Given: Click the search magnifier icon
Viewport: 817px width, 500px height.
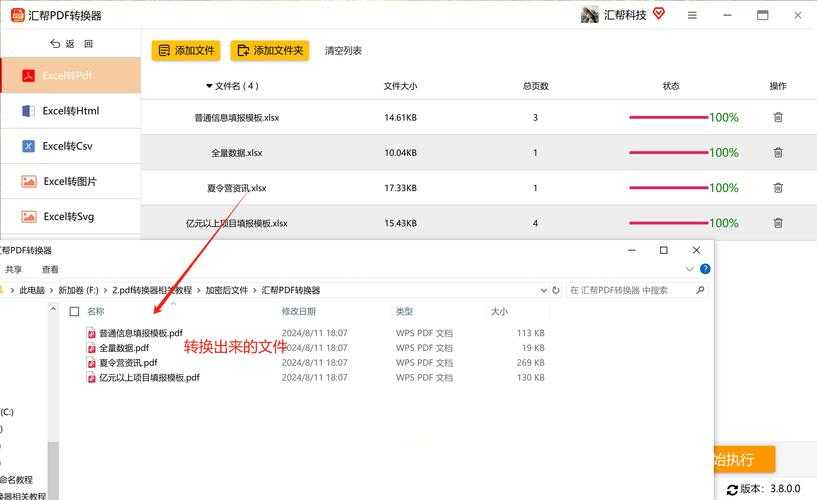Looking at the screenshot, I should pyautogui.click(x=700, y=290).
